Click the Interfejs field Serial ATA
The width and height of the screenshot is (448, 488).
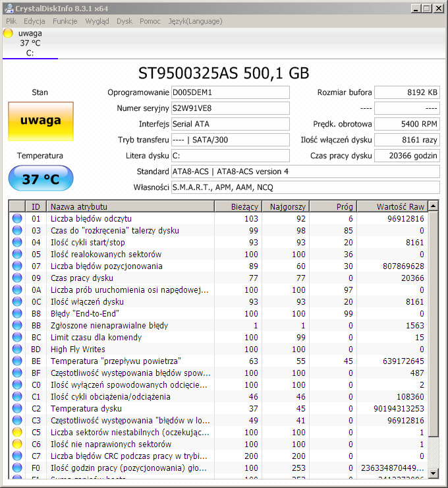[231, 124]
